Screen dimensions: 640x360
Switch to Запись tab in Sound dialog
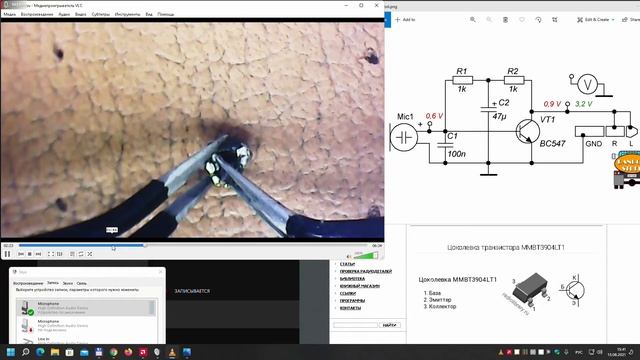[x=53, y=283]
